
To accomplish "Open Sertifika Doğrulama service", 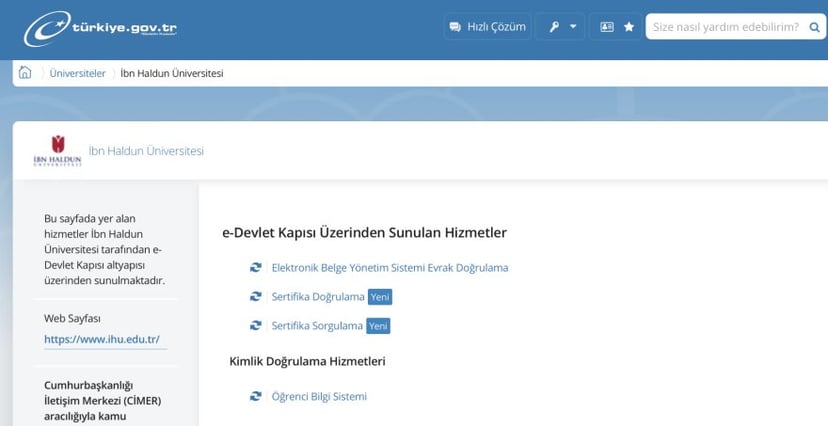I will (318, 297).
